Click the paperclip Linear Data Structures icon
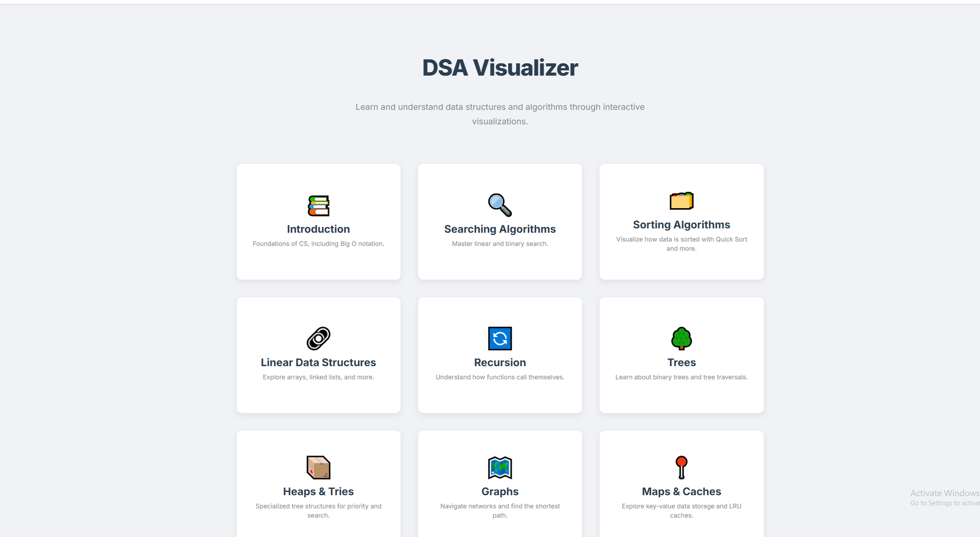The image size is (980, 537). 318,338
